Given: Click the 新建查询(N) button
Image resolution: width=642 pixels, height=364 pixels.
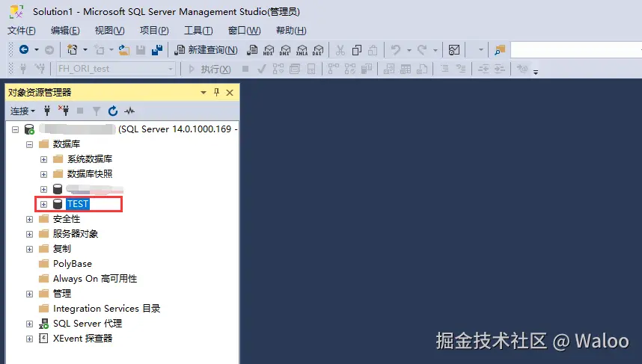Looking at the screenshot, I should click(x=206, y=50).
